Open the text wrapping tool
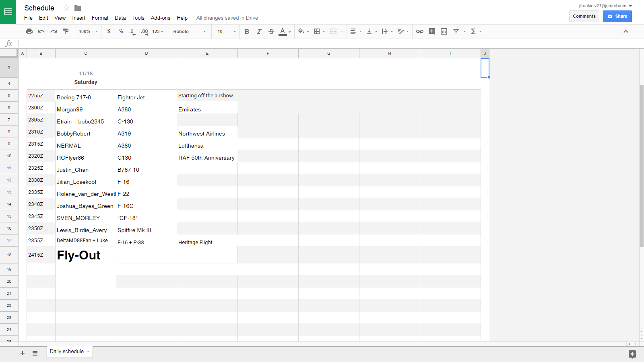The height and width of the screenshot is (362, 644). (x=385, y=31)
